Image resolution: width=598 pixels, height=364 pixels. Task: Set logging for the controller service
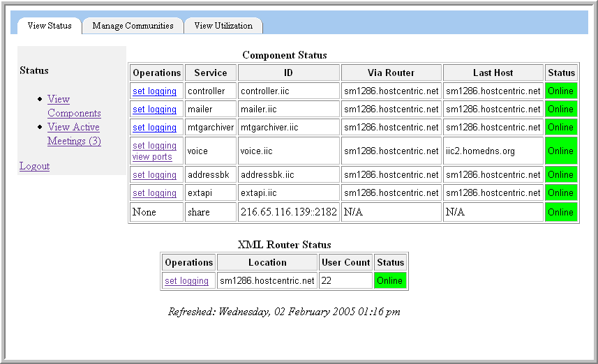[x=154, y=91]
